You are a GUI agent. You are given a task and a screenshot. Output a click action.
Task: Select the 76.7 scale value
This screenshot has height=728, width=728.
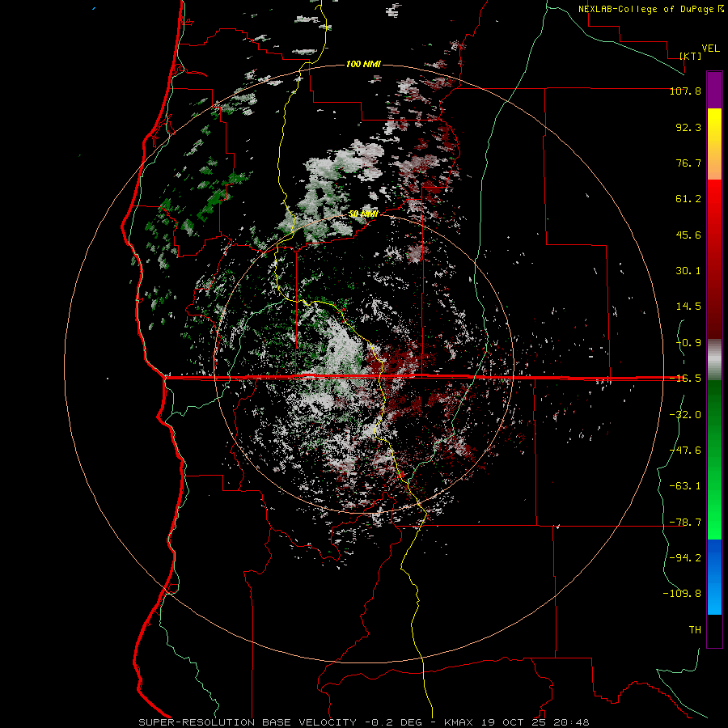(688, 163)
